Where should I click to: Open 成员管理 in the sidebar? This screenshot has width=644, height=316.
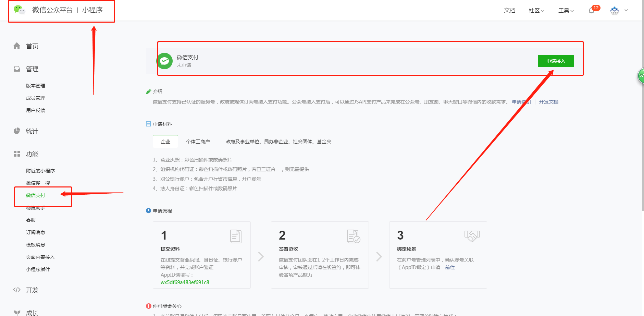click(x=36, y=98)
